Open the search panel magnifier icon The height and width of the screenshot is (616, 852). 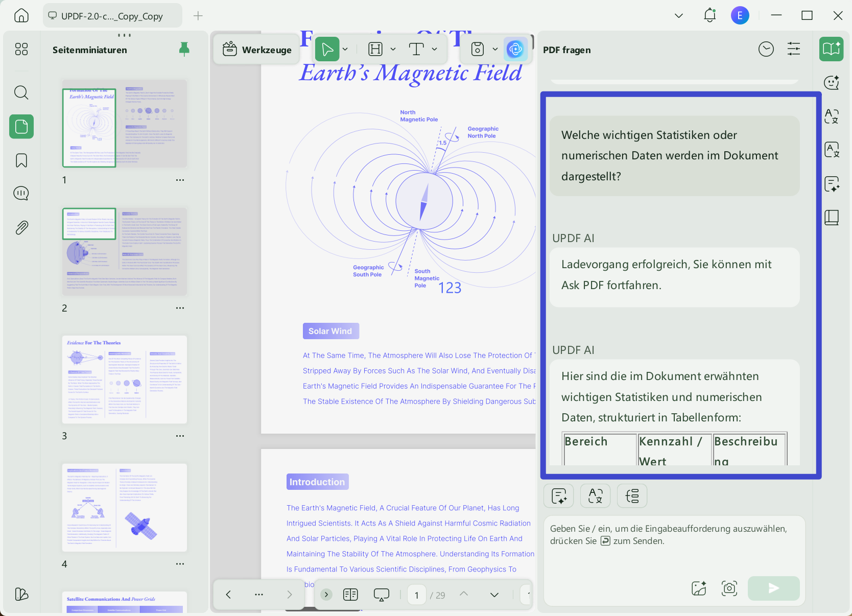click(21, 92)
